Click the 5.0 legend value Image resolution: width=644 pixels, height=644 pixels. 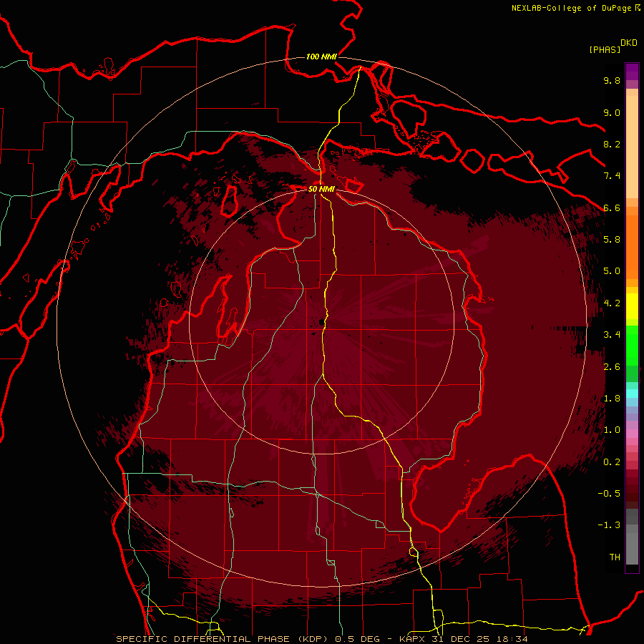612,271
